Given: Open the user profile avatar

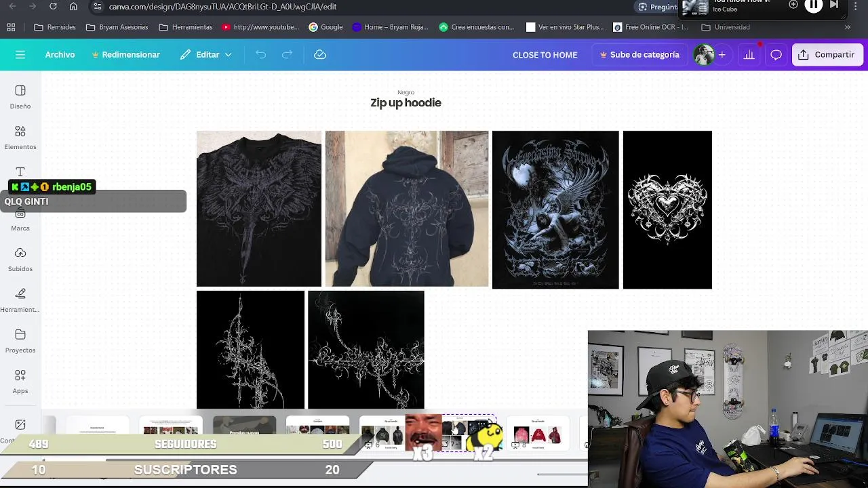Looking at the screenshot, I should [704, 55].
